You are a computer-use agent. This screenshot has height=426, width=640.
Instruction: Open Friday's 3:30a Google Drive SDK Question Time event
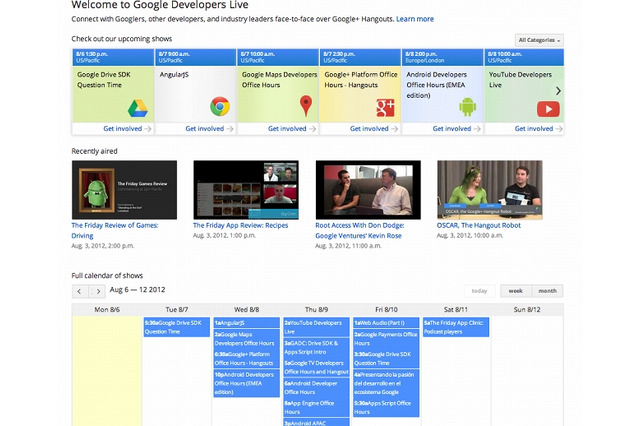pyautogui.click(x=386, y=359)
